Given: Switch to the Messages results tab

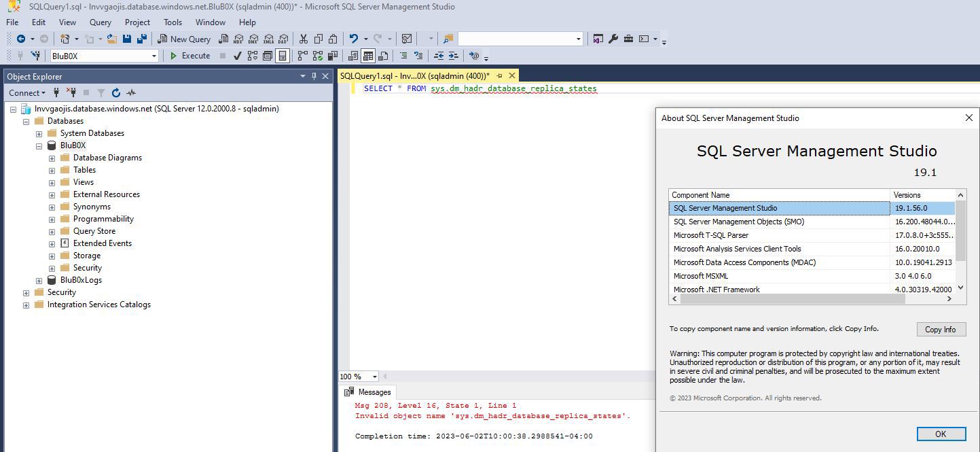Looking at the screenshot, I should pyautogui.click(x=367, y=392).
